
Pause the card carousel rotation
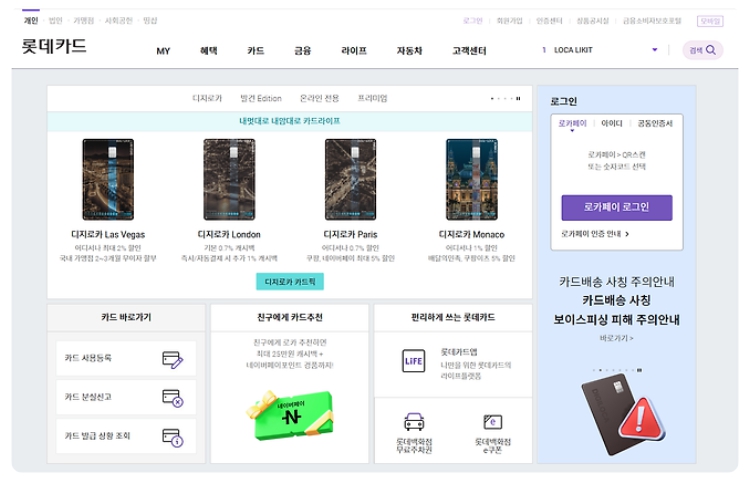point(518,99)
